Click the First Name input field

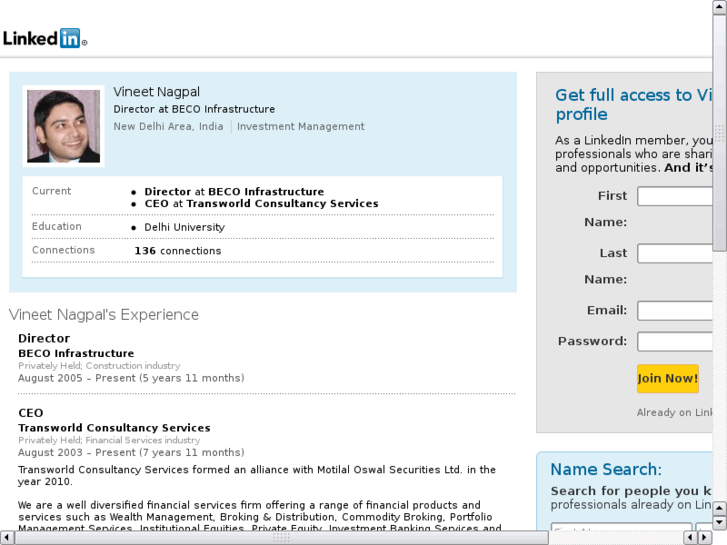tap(675, 196)
